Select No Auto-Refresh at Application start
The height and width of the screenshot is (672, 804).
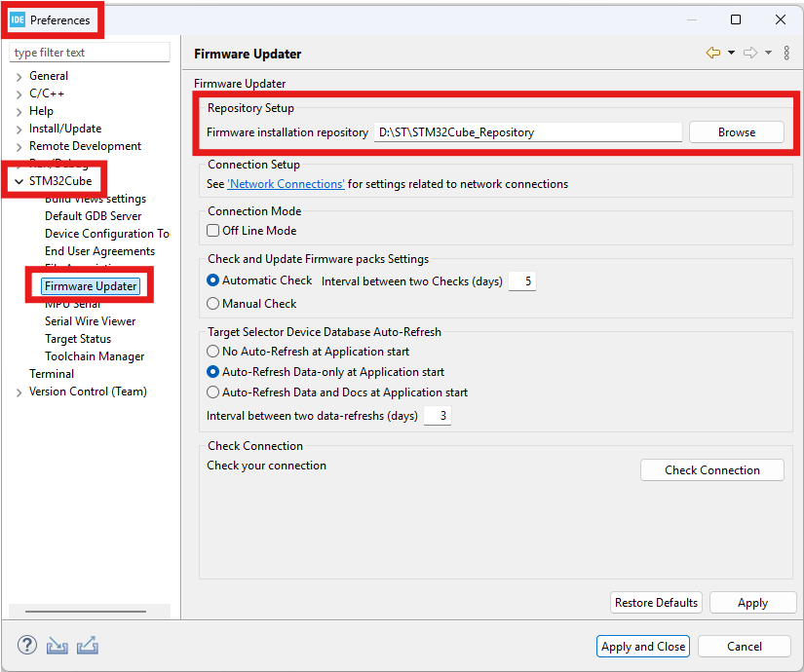coord(213,352)
